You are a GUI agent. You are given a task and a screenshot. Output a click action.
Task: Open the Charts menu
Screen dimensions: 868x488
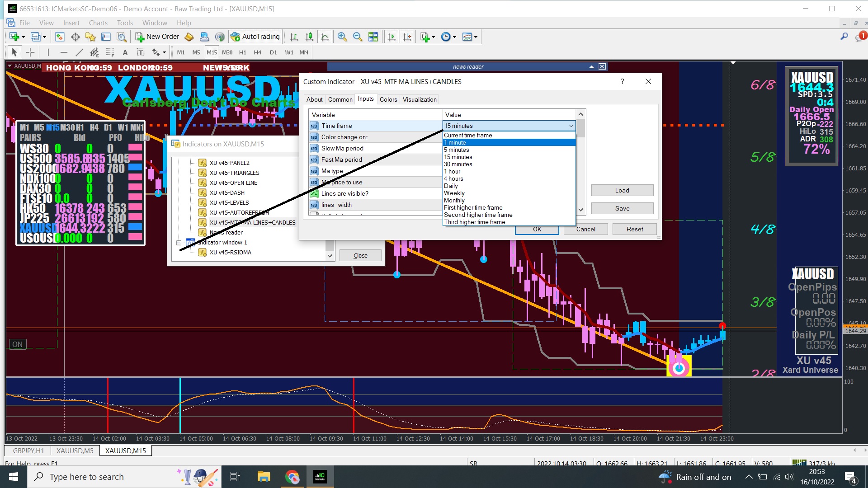[98, 23]
